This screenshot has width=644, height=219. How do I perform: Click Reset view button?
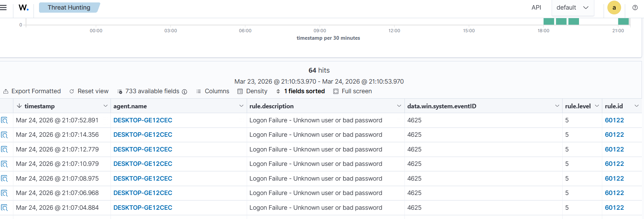[x=89, y=91]
